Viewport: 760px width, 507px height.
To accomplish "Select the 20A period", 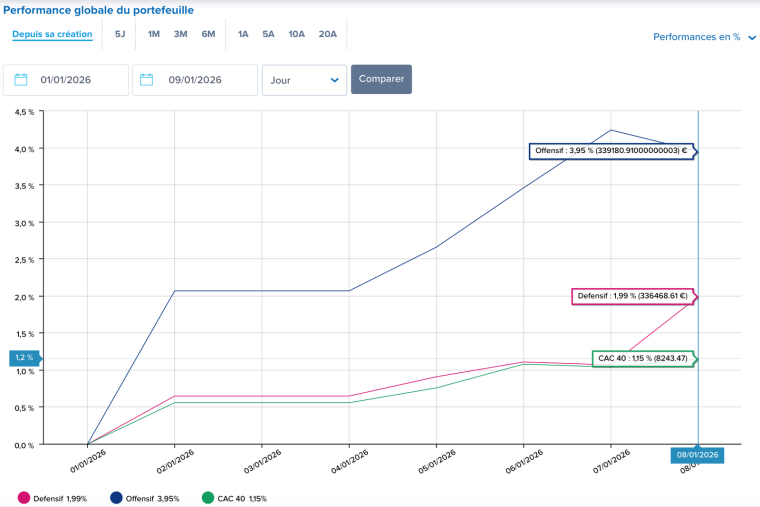I will (328, 34).
